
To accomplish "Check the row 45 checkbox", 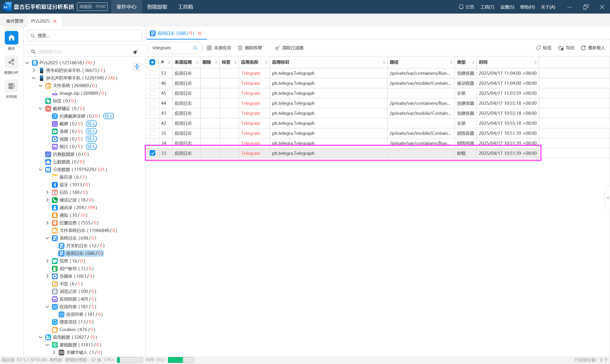I will (152, 93).
